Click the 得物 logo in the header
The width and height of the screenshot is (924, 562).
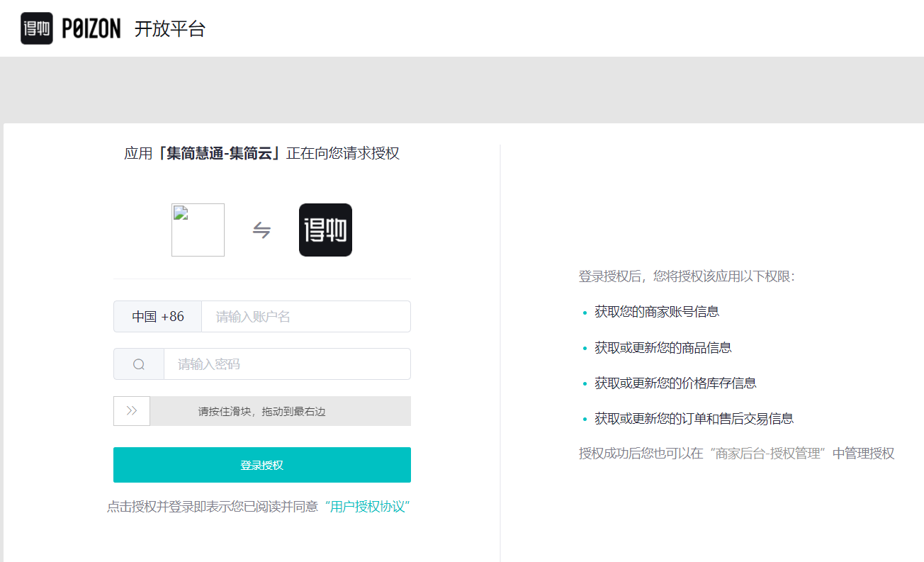37,28
